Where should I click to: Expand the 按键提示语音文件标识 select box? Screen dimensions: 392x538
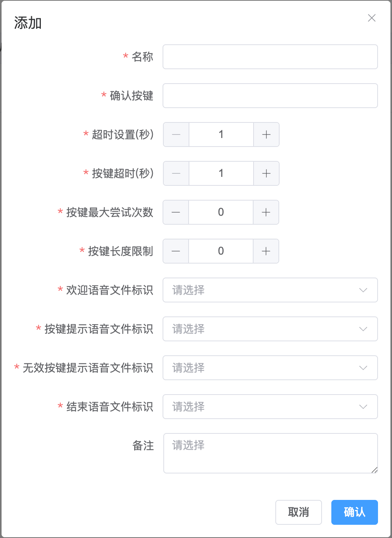coord(270,329)
